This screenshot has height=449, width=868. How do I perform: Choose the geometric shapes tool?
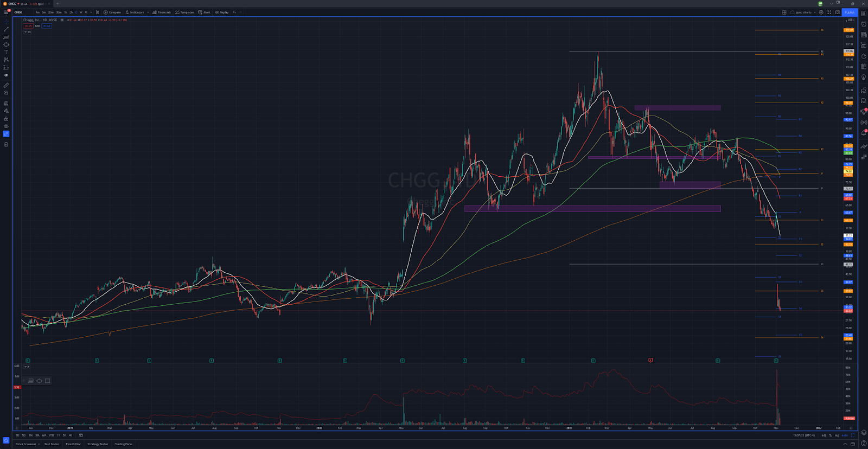[x=6, y=44]
